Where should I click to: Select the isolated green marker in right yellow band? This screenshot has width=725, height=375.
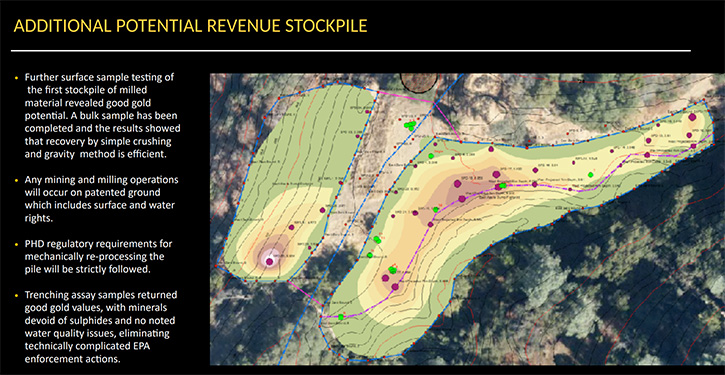(x=590, y=174)
